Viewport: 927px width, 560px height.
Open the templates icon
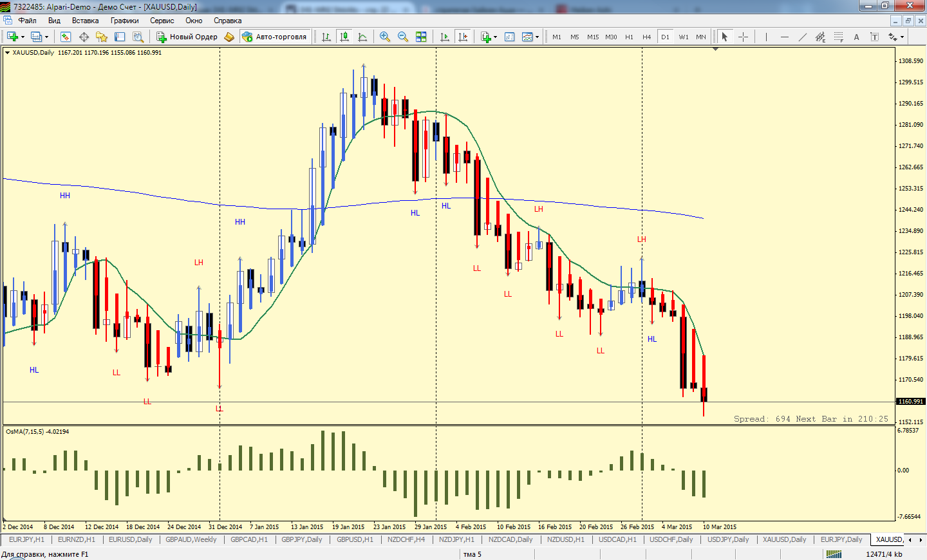coord(527,37)
